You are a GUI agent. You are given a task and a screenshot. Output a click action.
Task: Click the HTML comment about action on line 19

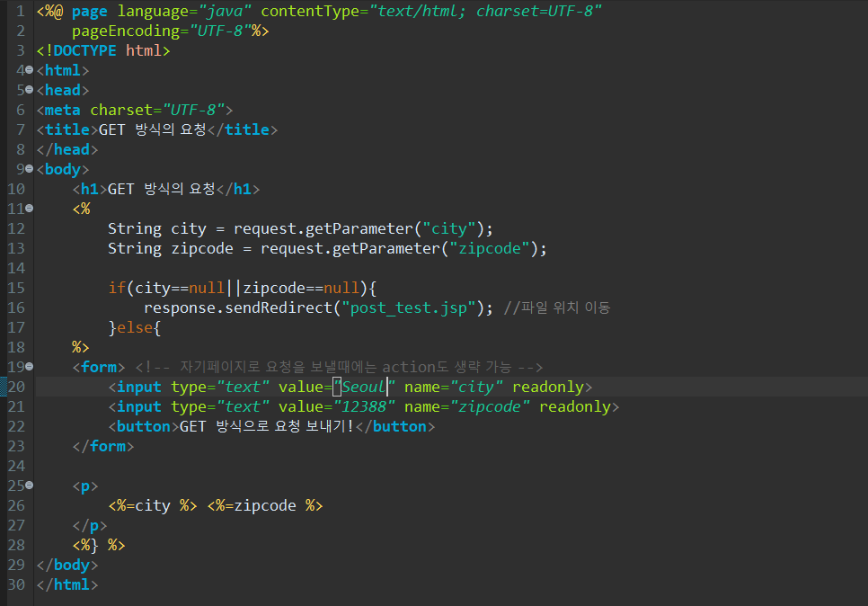tap(339, 367)
